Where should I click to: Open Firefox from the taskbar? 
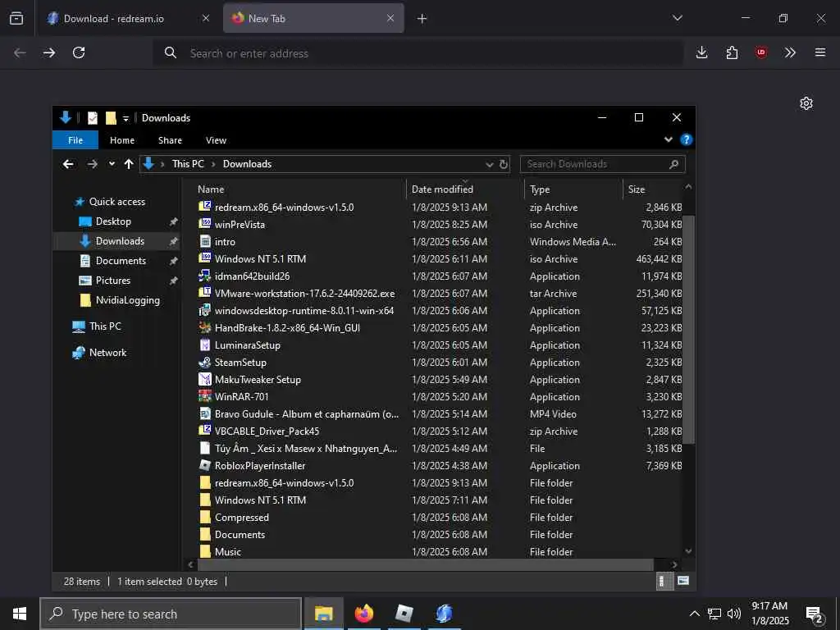point(363,614)
